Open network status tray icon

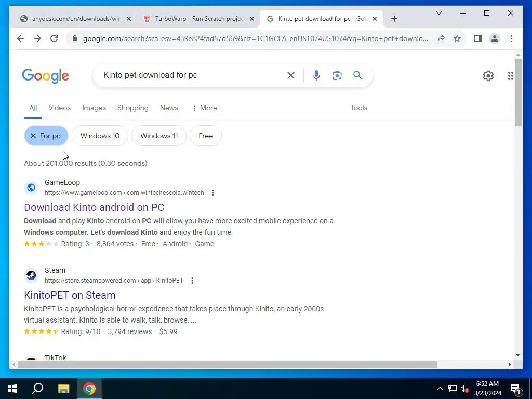coord(453,389)
